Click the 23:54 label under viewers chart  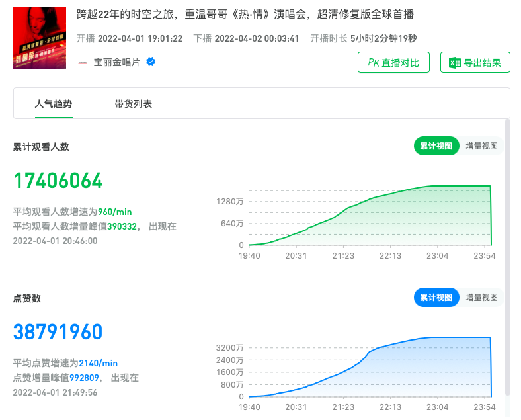[x=485, y=256]
